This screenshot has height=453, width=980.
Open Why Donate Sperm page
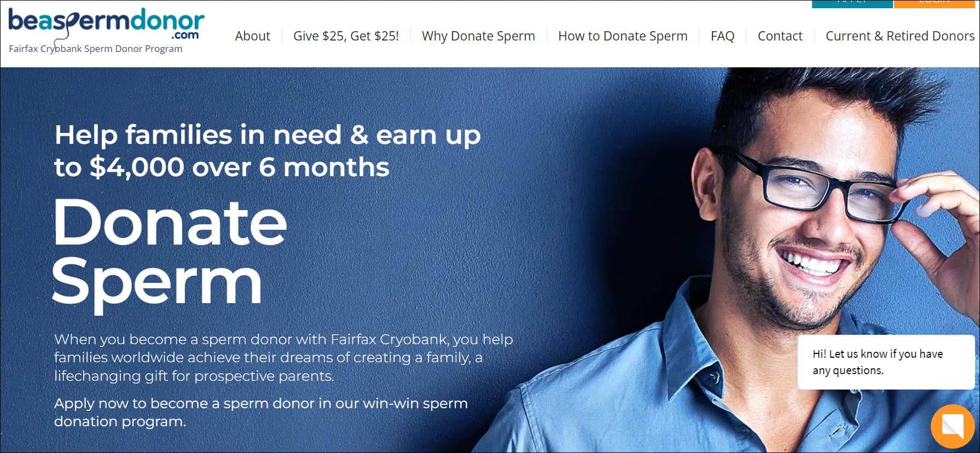tap(478, 36)
